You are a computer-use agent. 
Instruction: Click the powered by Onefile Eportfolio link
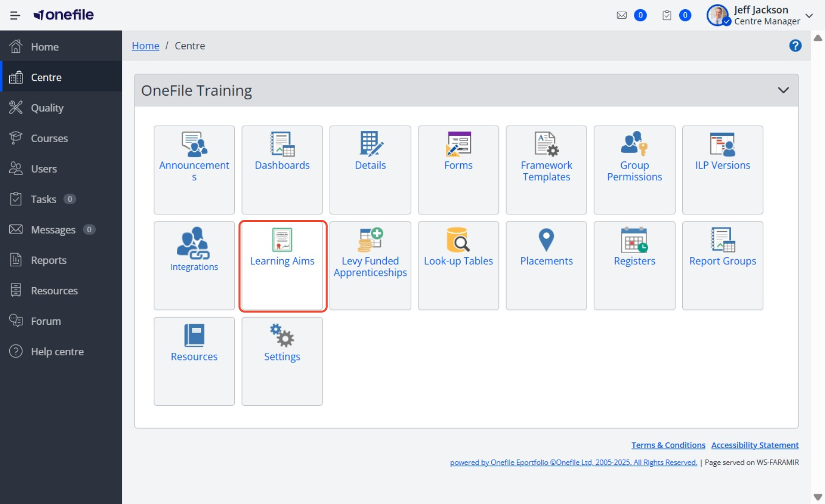(x=573, y=462)
